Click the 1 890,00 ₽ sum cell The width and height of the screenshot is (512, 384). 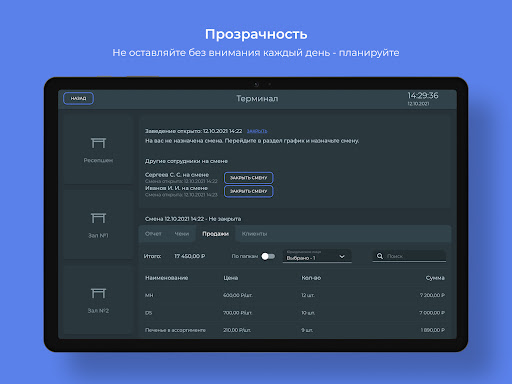(x=433, y=330)
